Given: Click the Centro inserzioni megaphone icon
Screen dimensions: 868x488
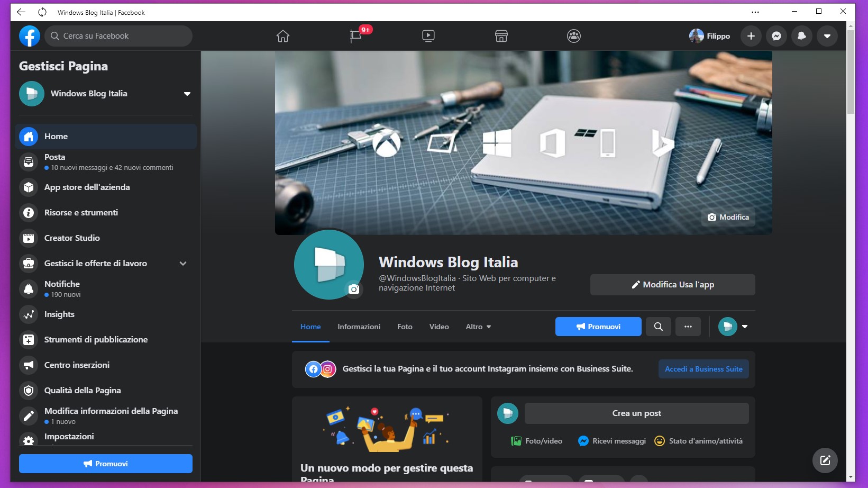Looking at the screenshot, I should pyautogui.click(x=29, y=365).
